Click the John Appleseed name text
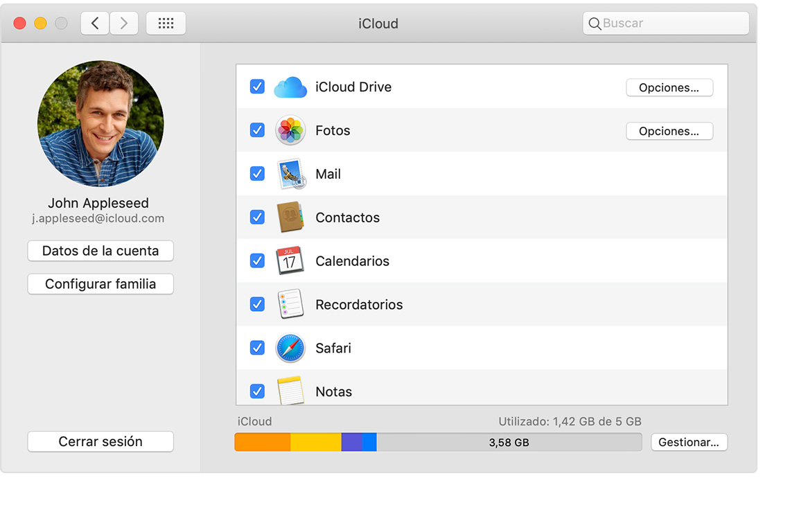The height and width of the screenshot is (532, 808). coord(98,203)
